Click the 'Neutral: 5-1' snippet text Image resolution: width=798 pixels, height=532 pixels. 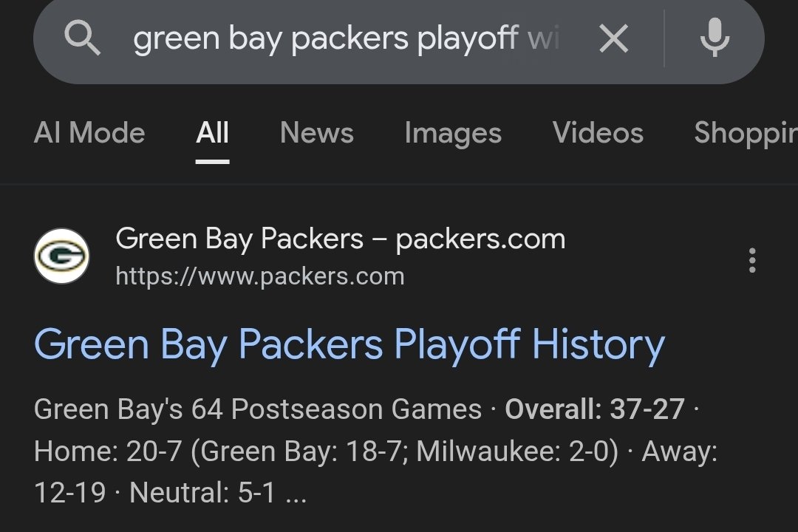tap(202, 493)
